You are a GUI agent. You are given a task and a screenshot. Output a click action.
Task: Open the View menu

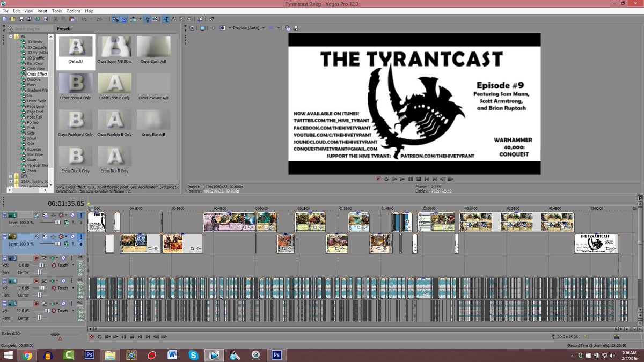(x=28, y=11)
